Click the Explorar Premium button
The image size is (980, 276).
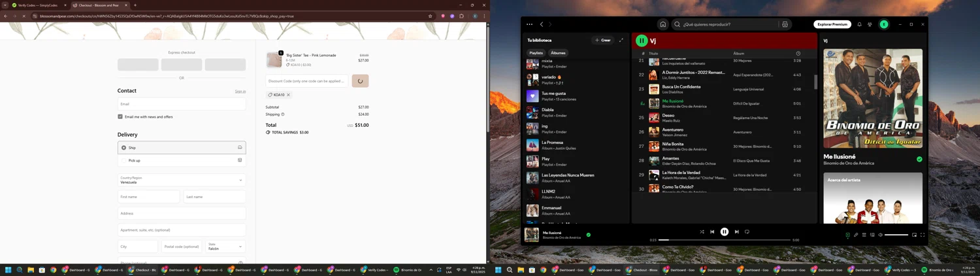pyautogui.click(x=832, y=24)
